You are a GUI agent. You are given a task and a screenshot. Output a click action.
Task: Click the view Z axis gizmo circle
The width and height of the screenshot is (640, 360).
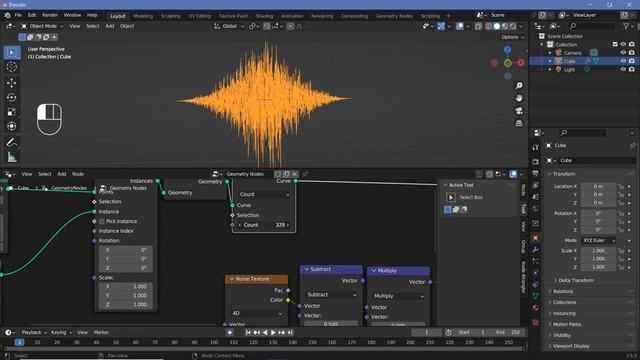coord(507,49)
